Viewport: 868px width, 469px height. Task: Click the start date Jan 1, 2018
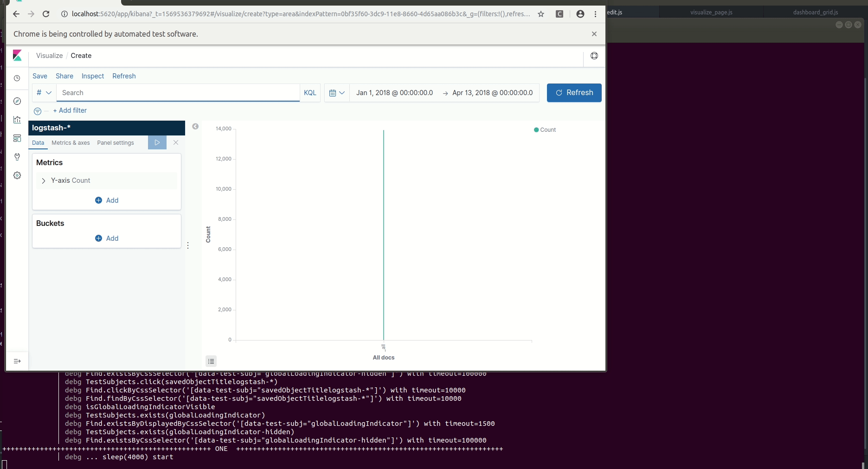pyautogui.click(x=394, y=93)
